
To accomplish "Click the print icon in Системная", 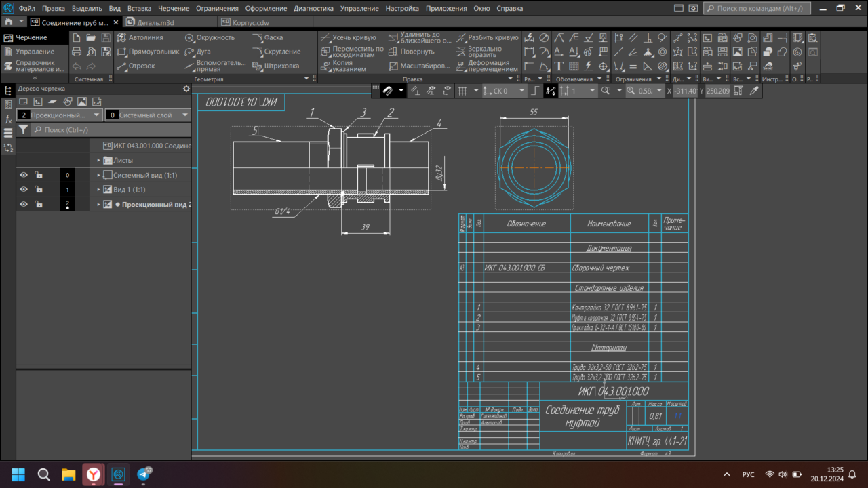I will click(77, 52).
